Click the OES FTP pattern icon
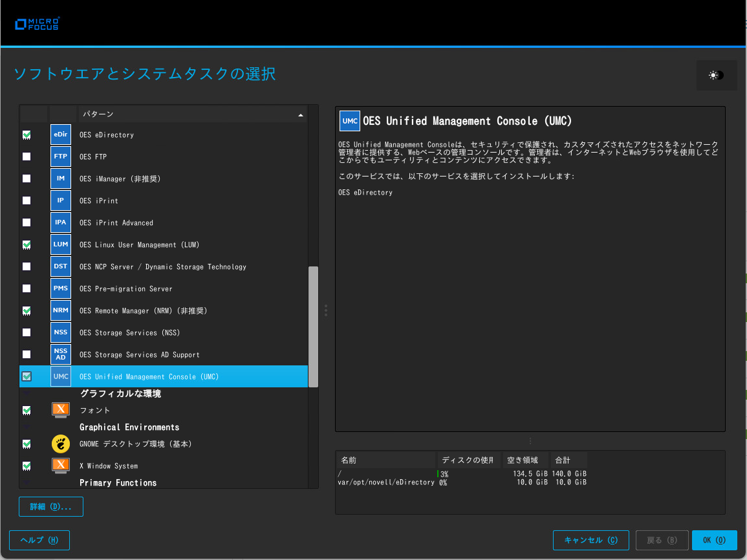This screenshot has height=560, width=747. [x=60, y=156]
